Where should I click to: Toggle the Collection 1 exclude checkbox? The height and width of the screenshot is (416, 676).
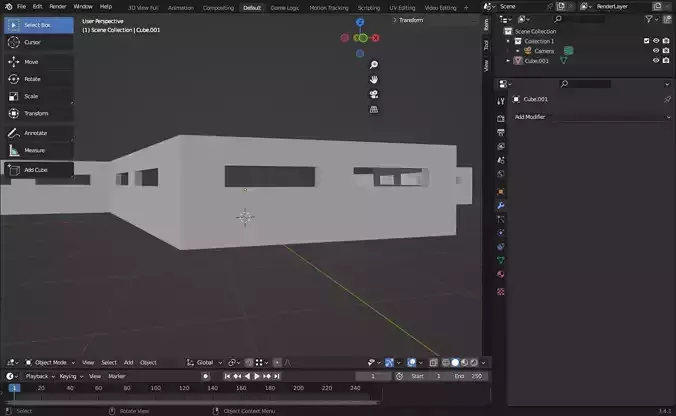(x=646, y=41)
